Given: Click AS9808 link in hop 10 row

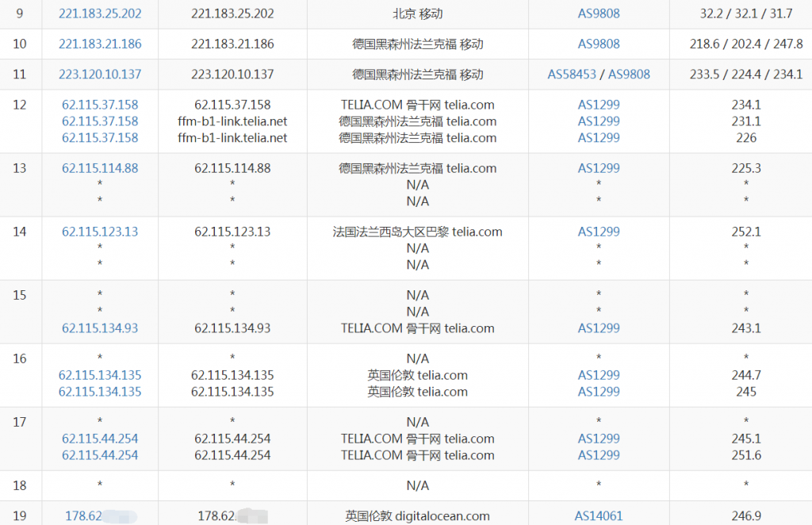Looking at the screenshot, I should coord(599,44).
